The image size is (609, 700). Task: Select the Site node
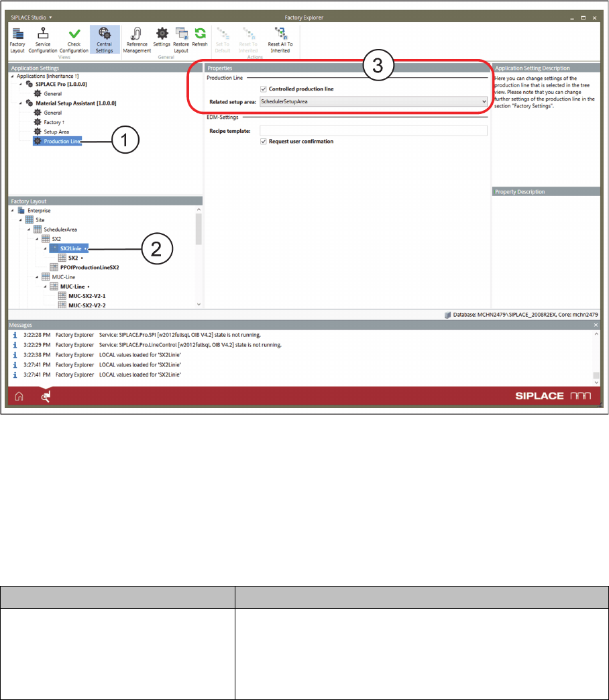point(40,220)
